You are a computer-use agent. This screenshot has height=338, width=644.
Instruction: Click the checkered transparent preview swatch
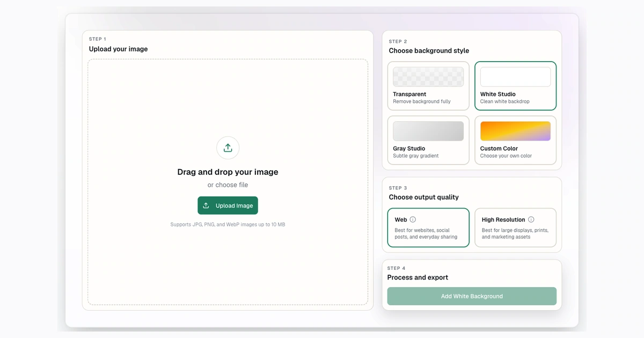coord(428,77)
